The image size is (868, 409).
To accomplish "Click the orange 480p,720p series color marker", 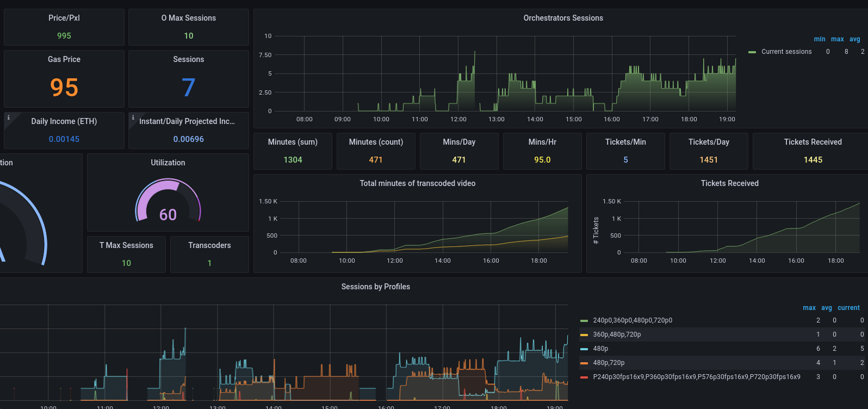I will click(584, 363).
